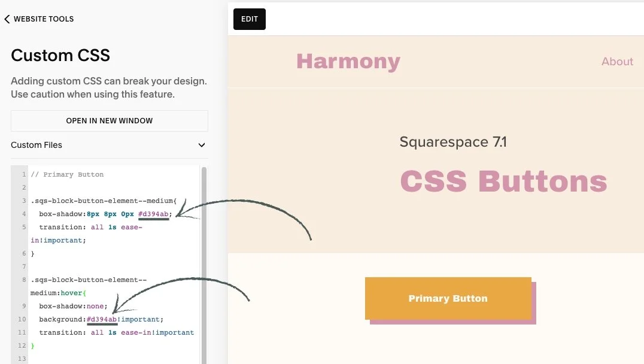Click the Primary Button on the page

point(448,298)
